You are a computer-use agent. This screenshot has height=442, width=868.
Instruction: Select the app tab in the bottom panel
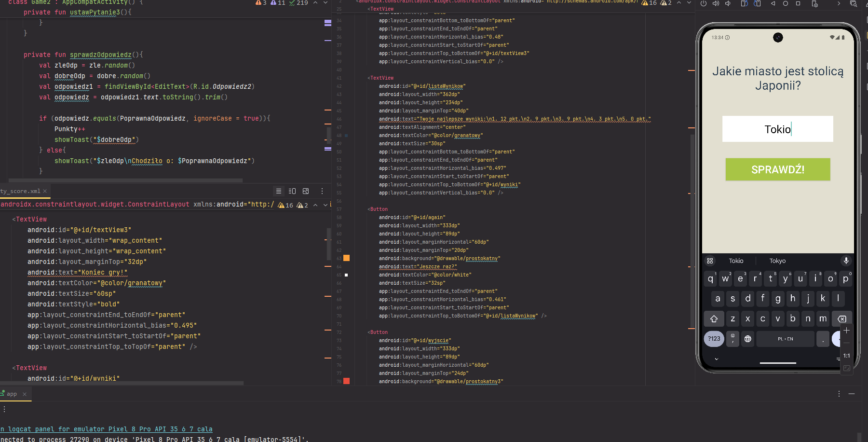12,394
